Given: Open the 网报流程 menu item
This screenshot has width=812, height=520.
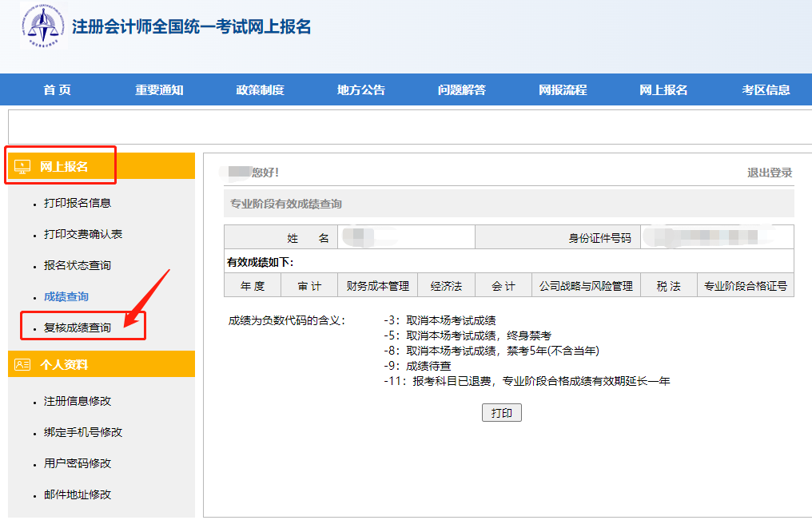Looking at the screenshot, I should click(x=563, y=89).
